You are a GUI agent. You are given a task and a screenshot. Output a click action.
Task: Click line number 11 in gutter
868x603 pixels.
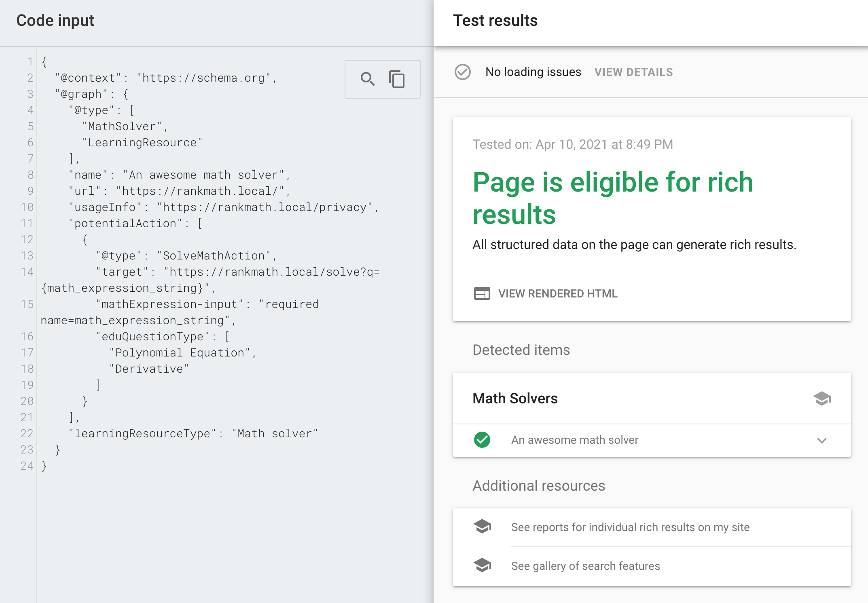(x=27, y=223)
